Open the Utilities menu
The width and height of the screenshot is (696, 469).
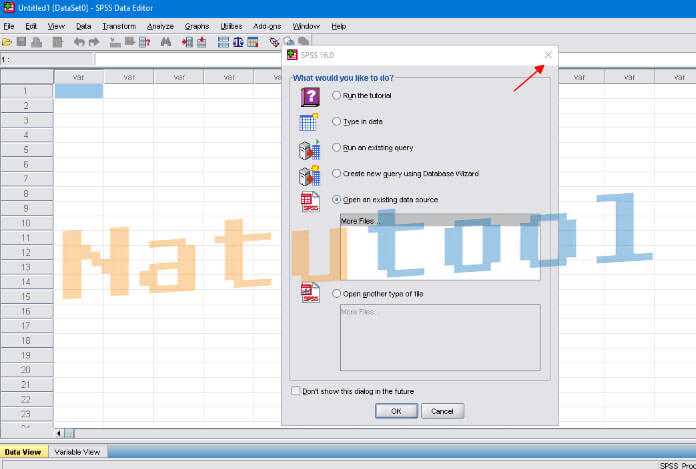(231, 27)
